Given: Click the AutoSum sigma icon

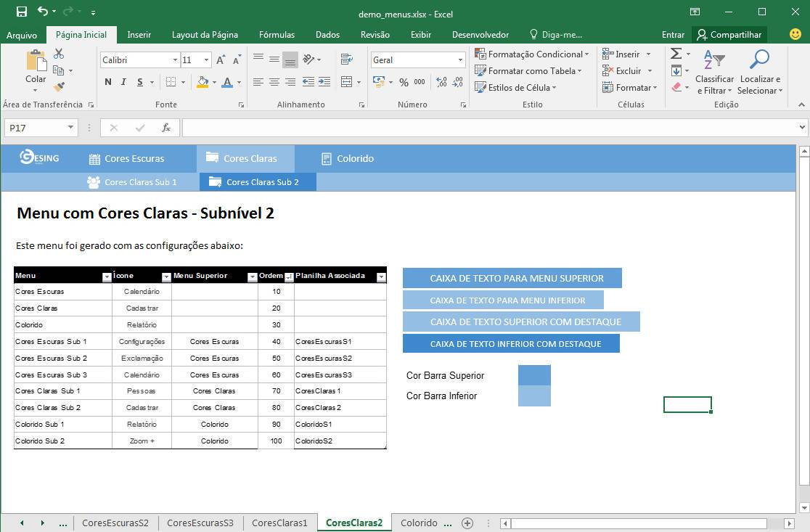Looking at the screenshot, I should (676, 54).
